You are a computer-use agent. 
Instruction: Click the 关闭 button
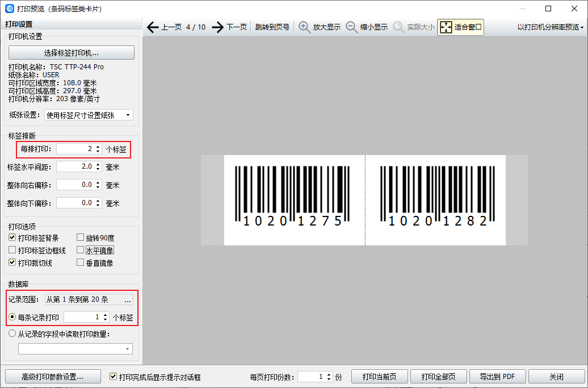556,377
